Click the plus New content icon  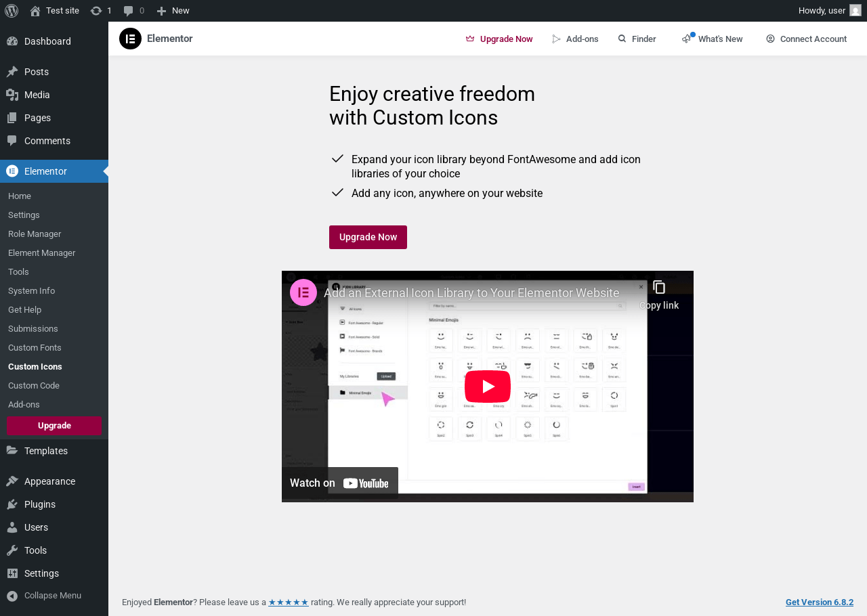[x=161, y=11]
